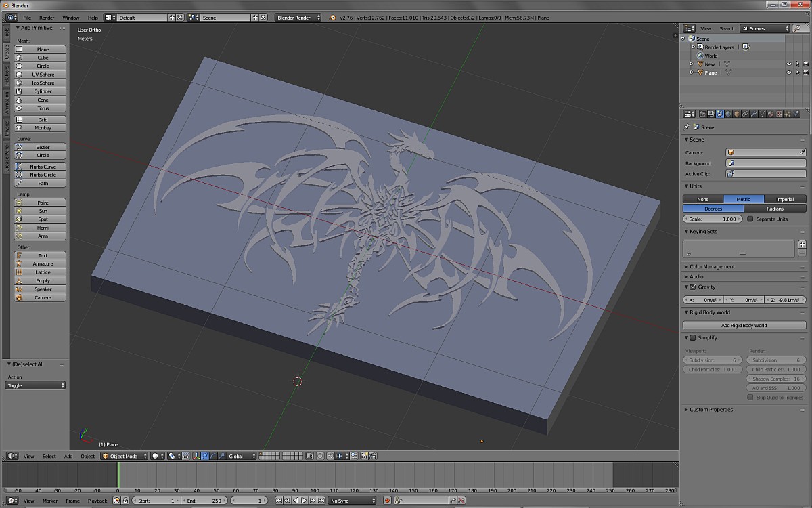Create a Sun lamp

(42, 211)
